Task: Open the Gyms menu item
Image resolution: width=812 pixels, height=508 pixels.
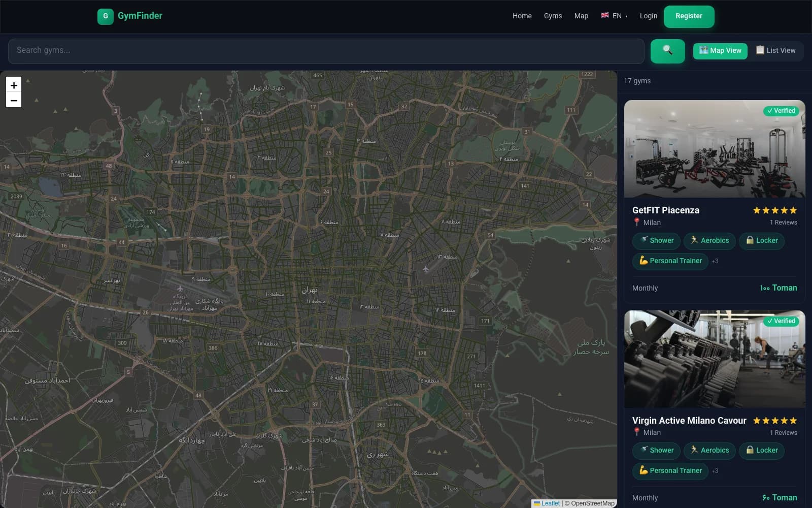Action: [553, 16]
